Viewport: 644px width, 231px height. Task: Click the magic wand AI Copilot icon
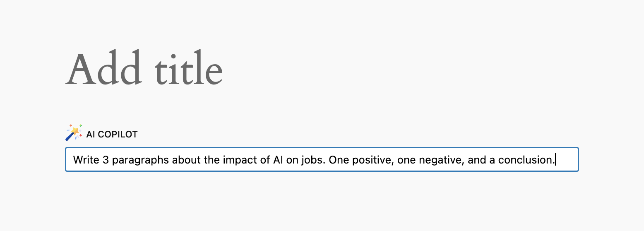[74, 132]
